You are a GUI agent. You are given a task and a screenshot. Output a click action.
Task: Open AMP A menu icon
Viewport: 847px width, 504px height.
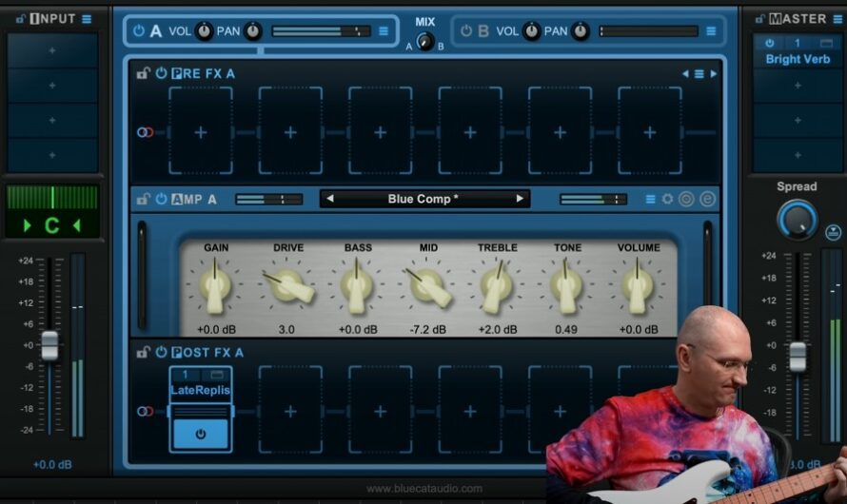click(x=650, y=199)
